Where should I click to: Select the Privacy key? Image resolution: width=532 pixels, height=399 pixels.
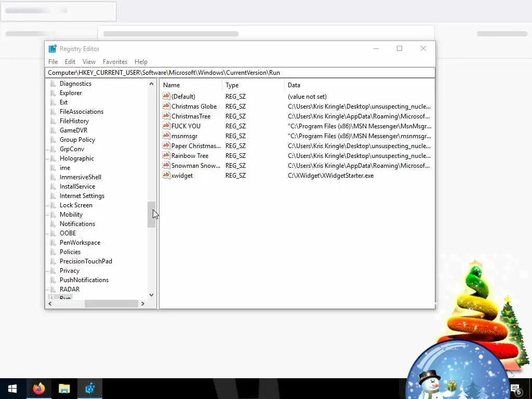(69, 270)
